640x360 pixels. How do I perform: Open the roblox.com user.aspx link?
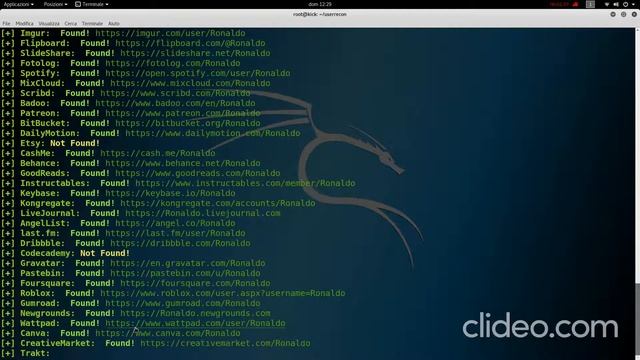pyautogui.click(x=223, y=293)
